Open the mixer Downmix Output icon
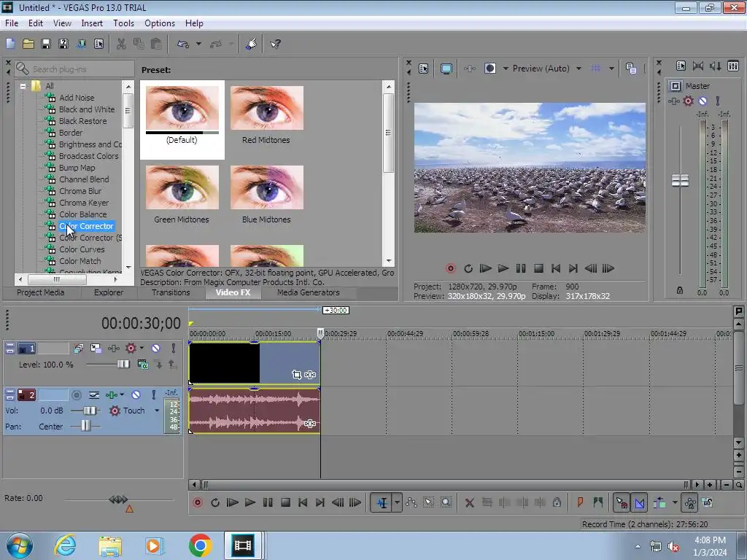 tap(698, 66)
